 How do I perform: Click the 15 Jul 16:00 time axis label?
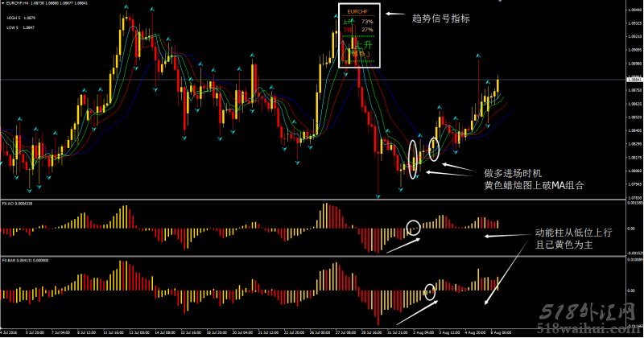pyautogui.click(x=191, y=332)
